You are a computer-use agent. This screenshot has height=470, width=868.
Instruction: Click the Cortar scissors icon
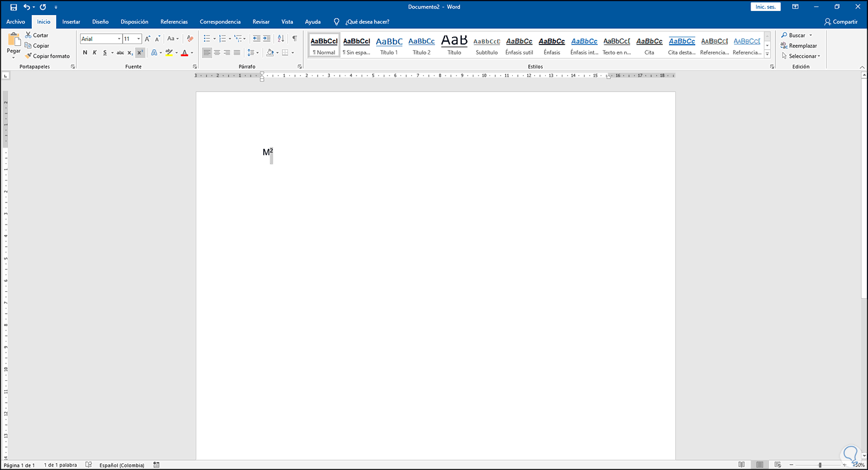pos(28,35)
